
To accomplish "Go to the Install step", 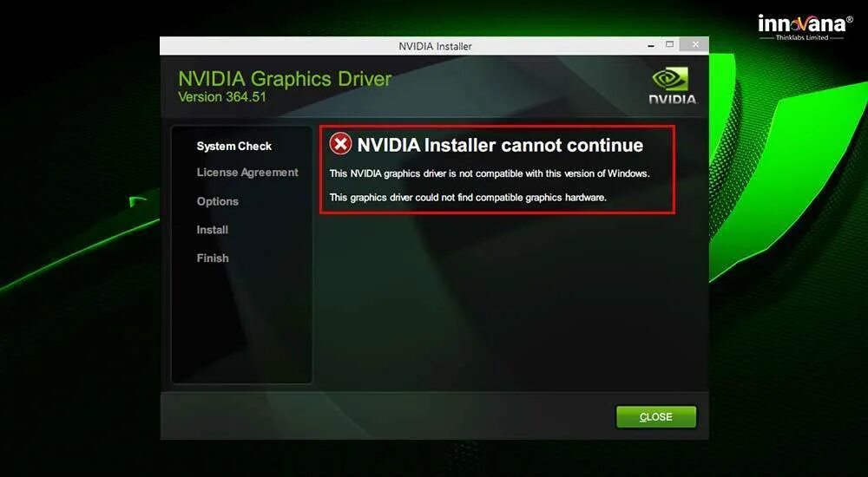I will click(x=212, y=230).
